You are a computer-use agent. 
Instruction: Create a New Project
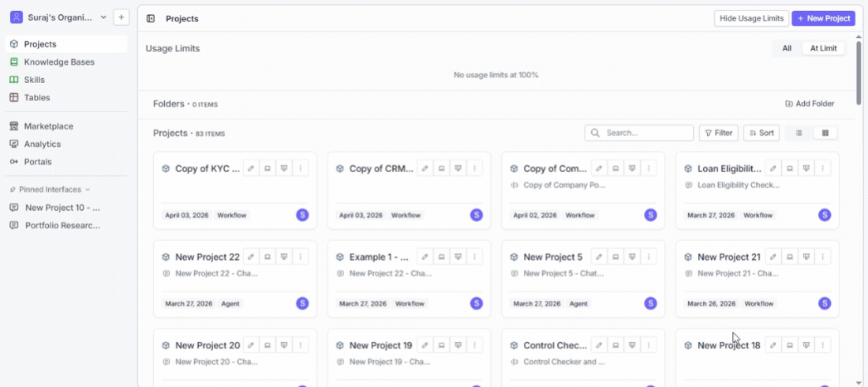click(x=823, y=18)
